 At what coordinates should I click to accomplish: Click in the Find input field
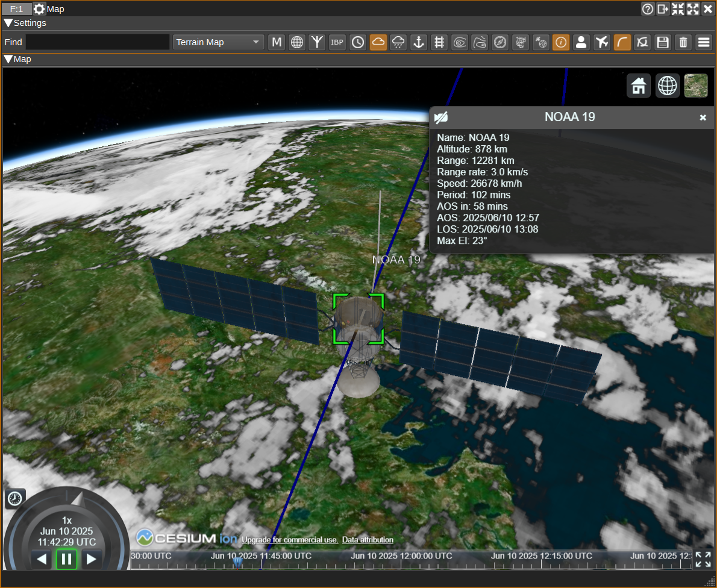pos(98,42)
